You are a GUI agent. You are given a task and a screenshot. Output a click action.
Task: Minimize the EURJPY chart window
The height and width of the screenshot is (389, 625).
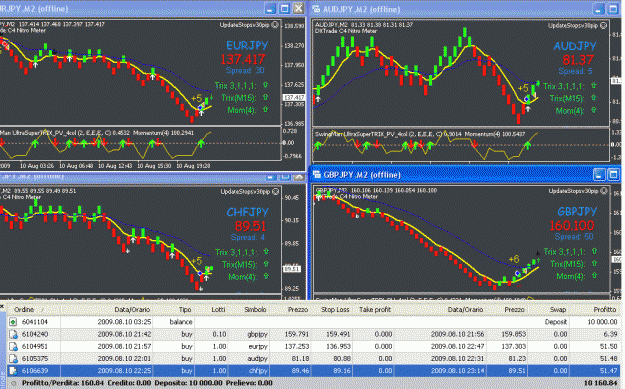[x=270, y=8]
